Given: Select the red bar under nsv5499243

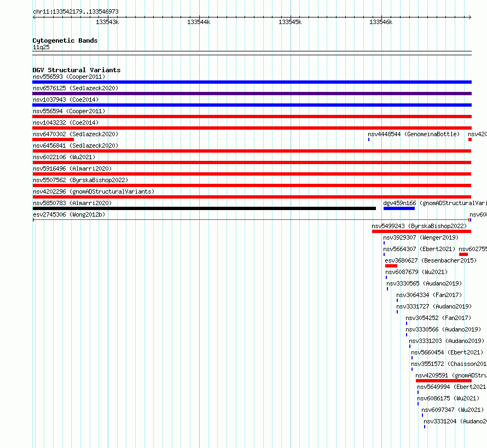Looking at the screenshot, I should click(422, 231).
